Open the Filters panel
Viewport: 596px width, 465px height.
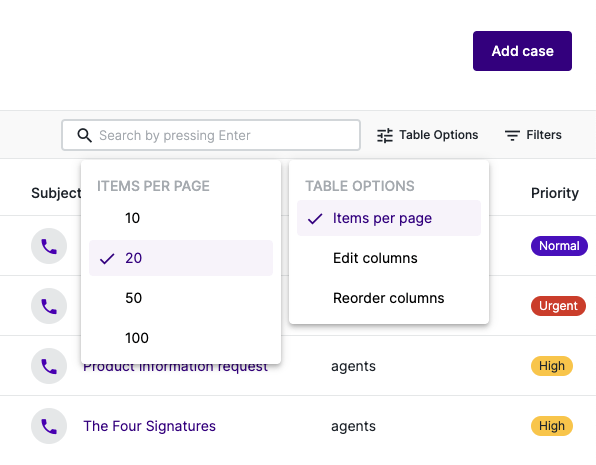pos(533,135)
